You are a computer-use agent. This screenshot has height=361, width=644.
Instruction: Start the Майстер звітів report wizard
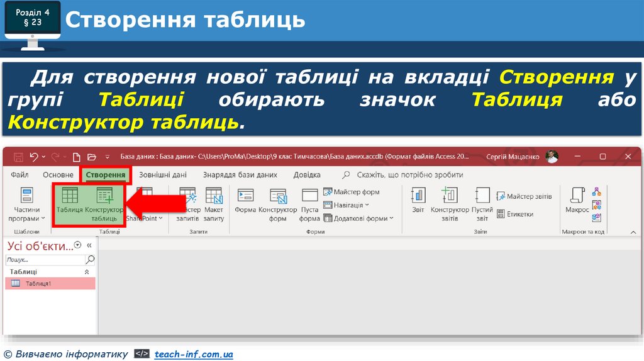[524, 196]
